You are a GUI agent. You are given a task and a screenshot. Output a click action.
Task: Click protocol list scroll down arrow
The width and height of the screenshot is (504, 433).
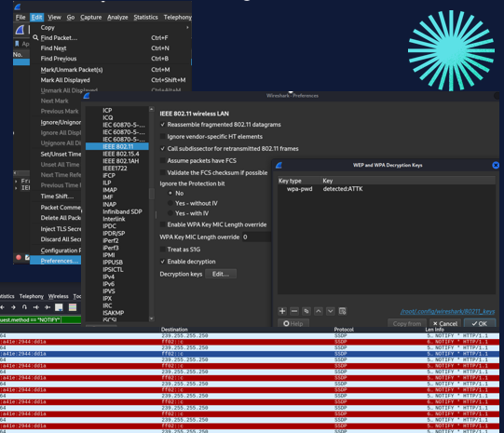click(152, 318)
